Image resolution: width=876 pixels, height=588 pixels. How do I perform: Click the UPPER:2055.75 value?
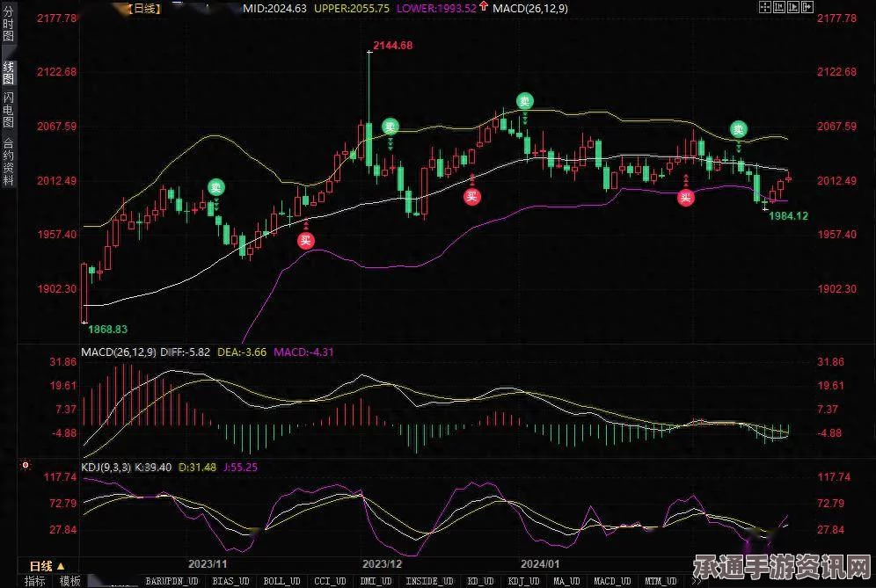coord(352,9)
